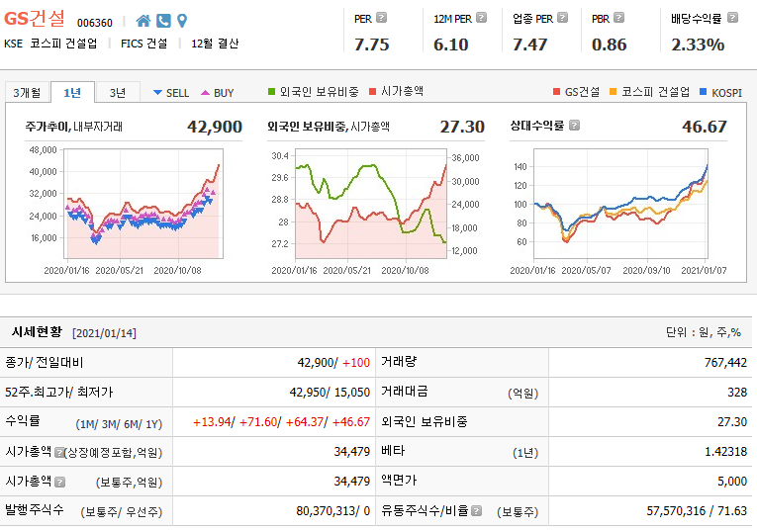757x532 pixels.
Task: Click the 발행주식수 value 80,370,313/ 0
Action: tap(333, 511)
